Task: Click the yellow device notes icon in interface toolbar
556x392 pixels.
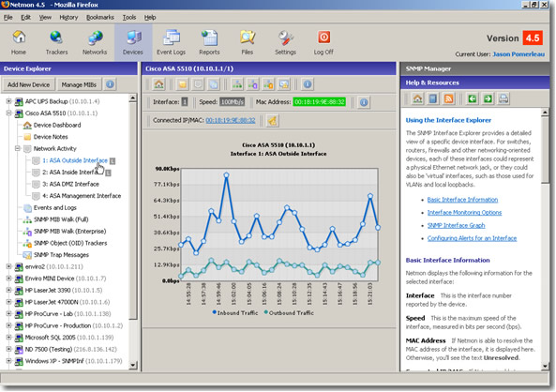Action: 182,84
